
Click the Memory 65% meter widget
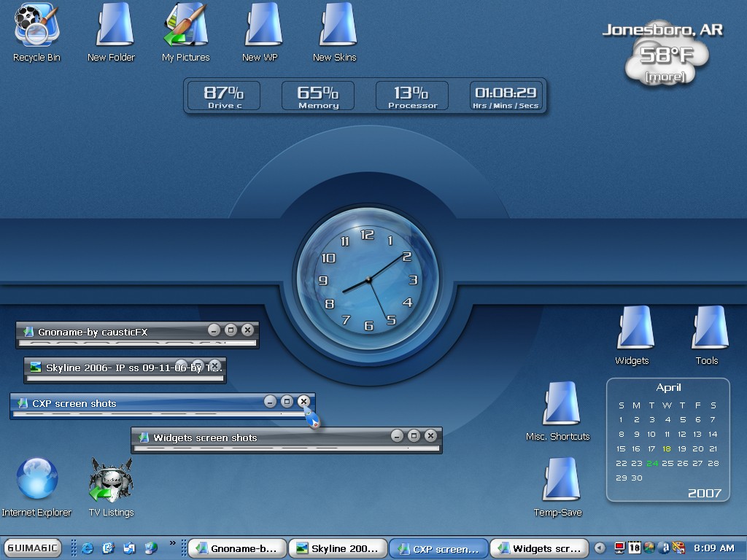(318, 96)
